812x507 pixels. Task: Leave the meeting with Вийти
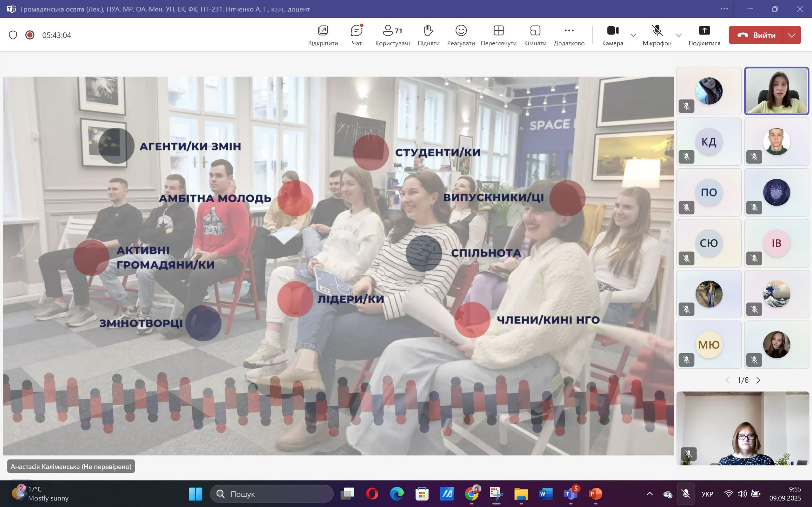point(756,35)
